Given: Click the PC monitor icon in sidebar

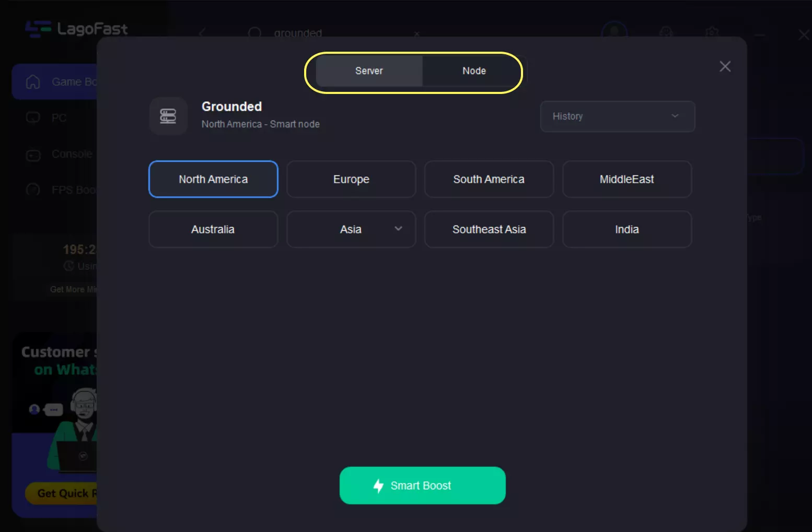Looking at the screenshot, I should pyautogui.click(x=33, y=118).
